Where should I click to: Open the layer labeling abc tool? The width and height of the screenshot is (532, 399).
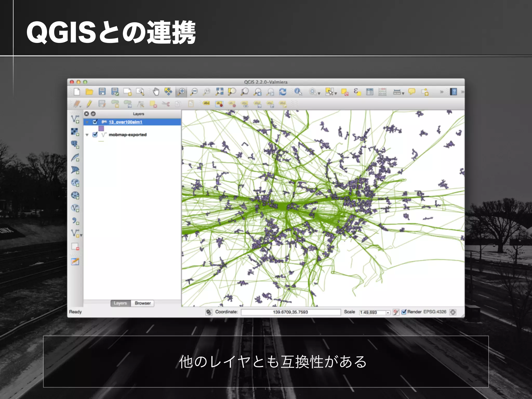tap(207, 104)
